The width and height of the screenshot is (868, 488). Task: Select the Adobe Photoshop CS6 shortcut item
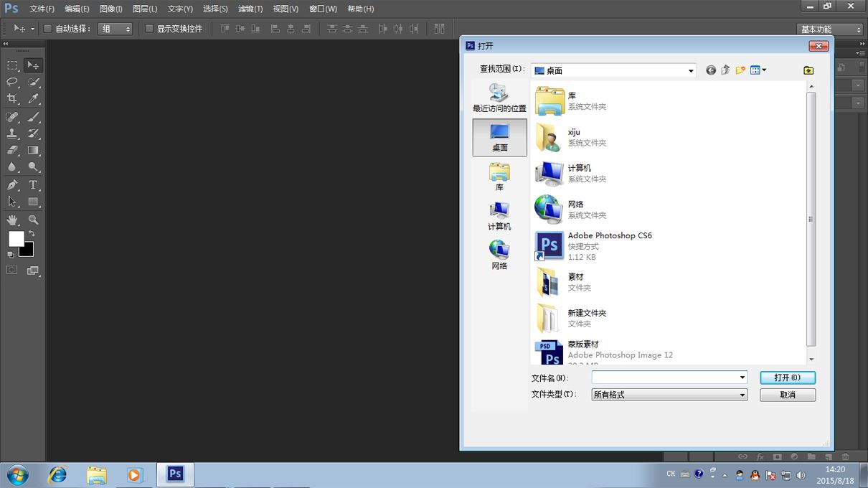[x=594, y=245]
